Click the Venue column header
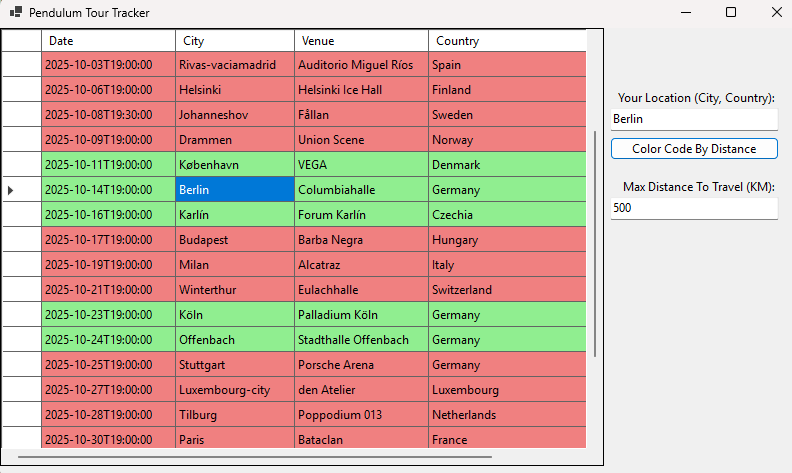Screen dimensions: 792x473 click(361, 41)
